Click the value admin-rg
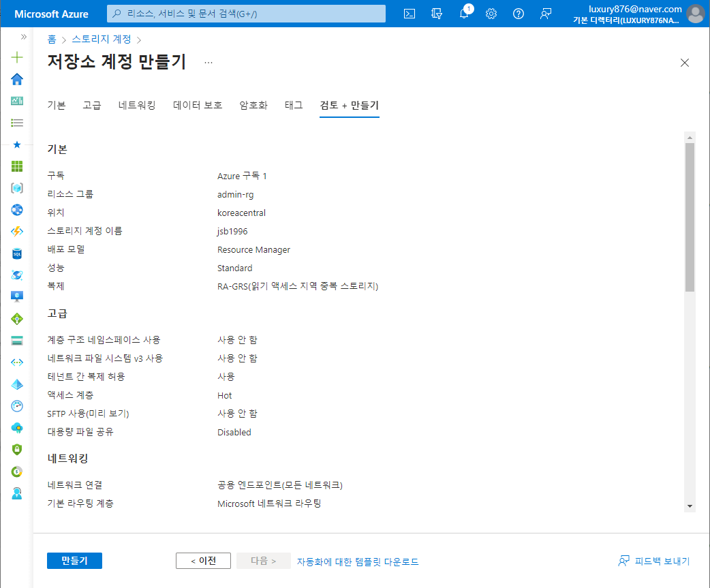 [x=236, y=195]
